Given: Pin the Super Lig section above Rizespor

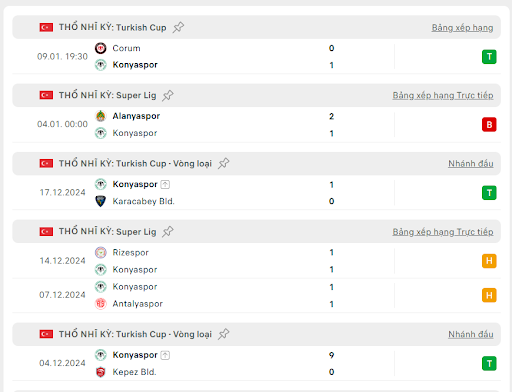Looking at the screenshot, I should tap(168, 231).
